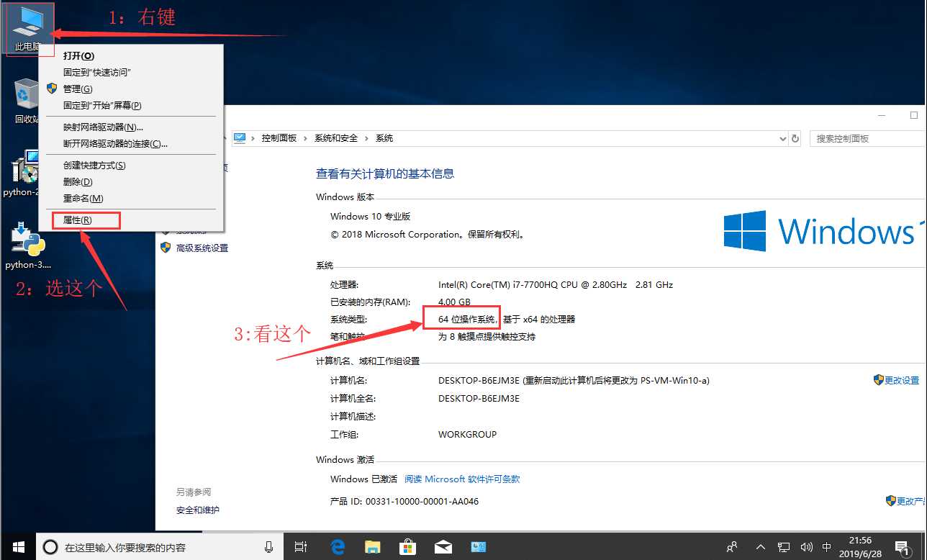This screenshot has height=560, width=927.
Task: Click the 更改设置 link
Action: click(x=902, y=380)
